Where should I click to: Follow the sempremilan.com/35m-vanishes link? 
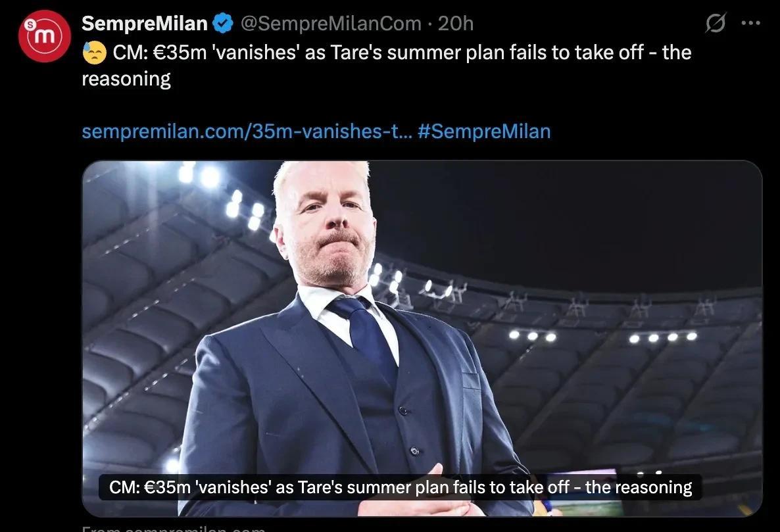tap(247, 132)
